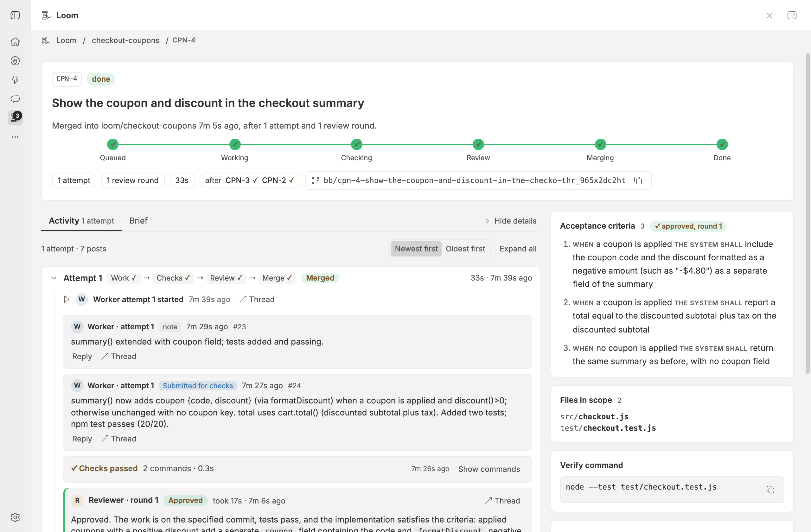The image size is (811, 532).
Task: Switch to the Brief tab
Action: pyautogui.click(x=138, y=221)
